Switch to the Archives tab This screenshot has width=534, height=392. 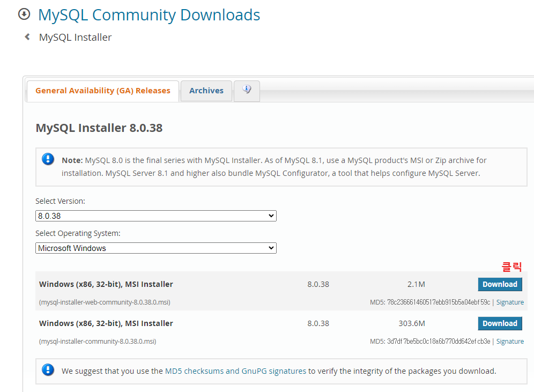[206, 91]
